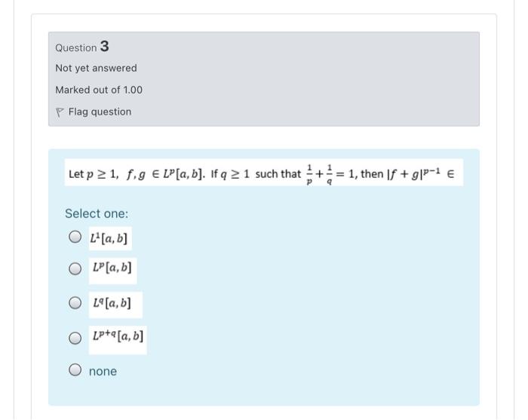Click the 'Select one:' prompt text

(x=97, y=213)
